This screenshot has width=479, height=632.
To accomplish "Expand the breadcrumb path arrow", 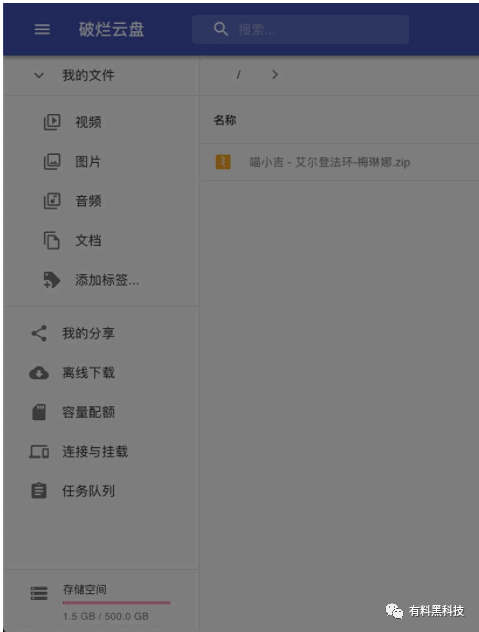I will tap(275, 75).
